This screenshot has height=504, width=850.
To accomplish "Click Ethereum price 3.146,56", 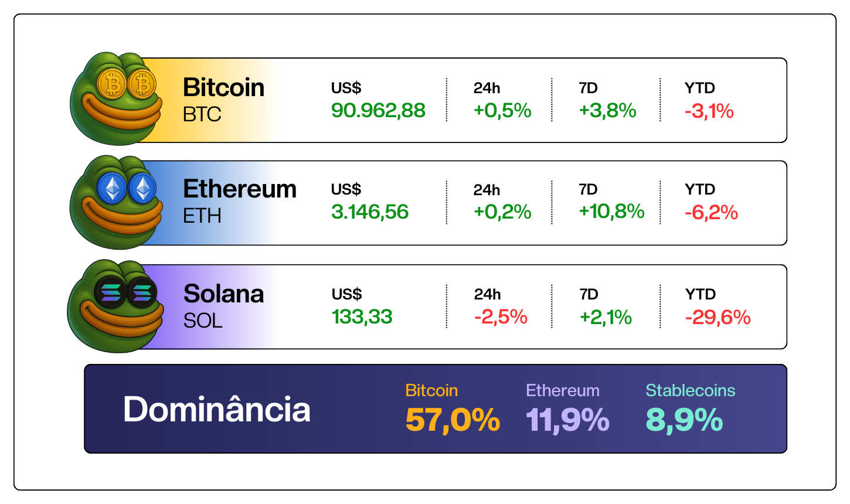I will click(x=370, y=212).
